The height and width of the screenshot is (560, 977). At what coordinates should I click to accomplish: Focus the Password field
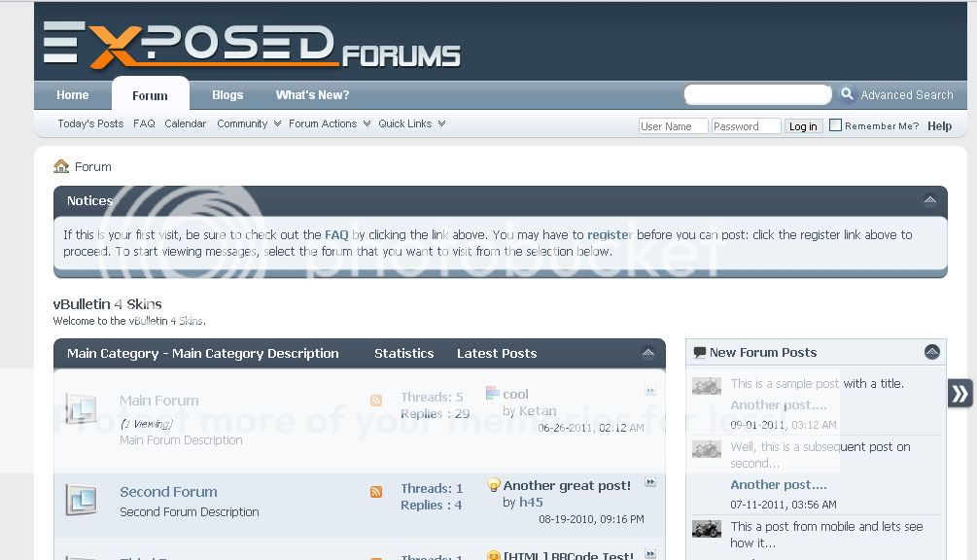[746, 125]
